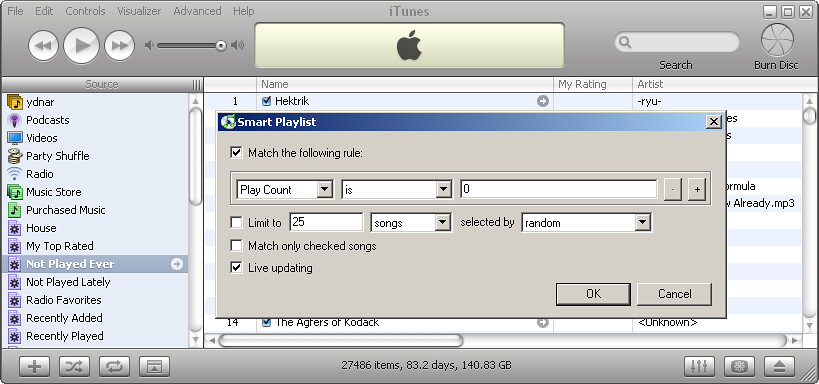Screen dimensions: 819x384
Task: Click the low volume speaker icon
Action: click(149, 45)
